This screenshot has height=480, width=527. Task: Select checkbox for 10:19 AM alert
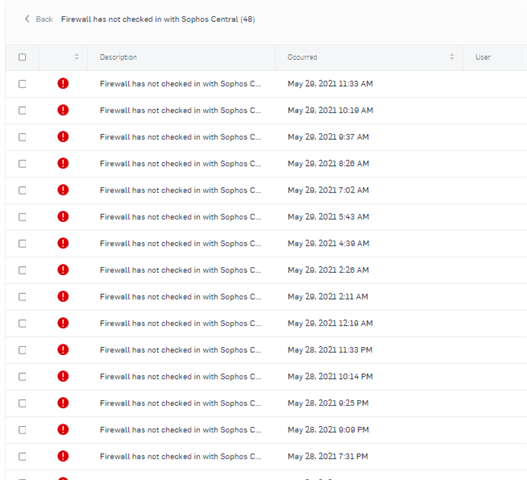click(x=22, y=110)
